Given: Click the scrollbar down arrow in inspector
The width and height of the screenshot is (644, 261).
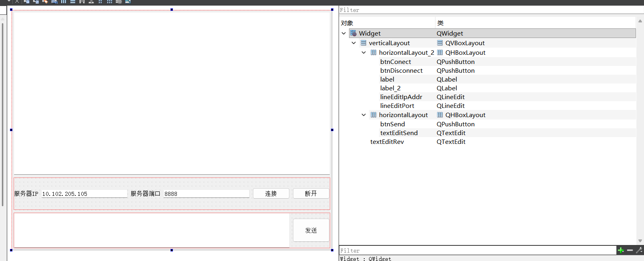Looking at the screenshot, I should point(640,241).
